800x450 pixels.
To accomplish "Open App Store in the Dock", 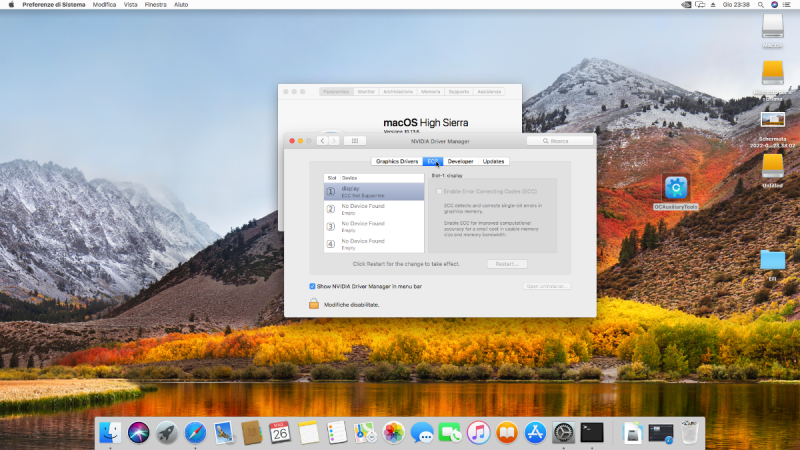I will (535, 432).
